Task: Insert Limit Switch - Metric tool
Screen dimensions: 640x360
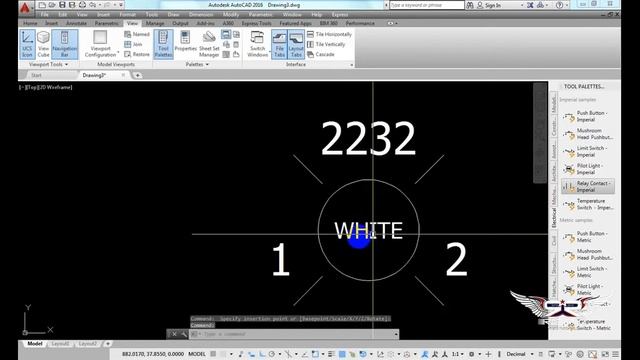Action: click(x=588, y=272)
